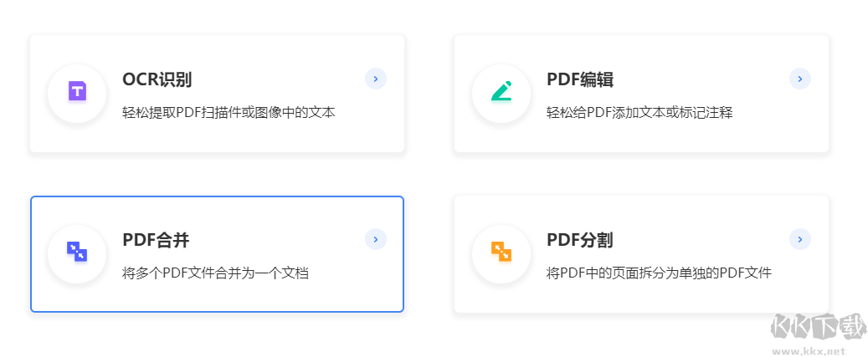Viewport: 868px width, 357px height.
Task: Select the PDF分割 title
Action: (x=580, y=241)
